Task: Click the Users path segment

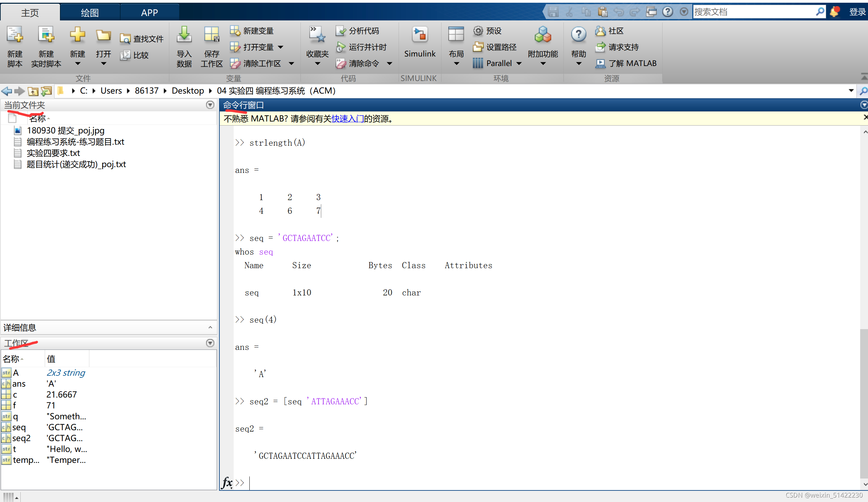Action: tap(111, 91)
